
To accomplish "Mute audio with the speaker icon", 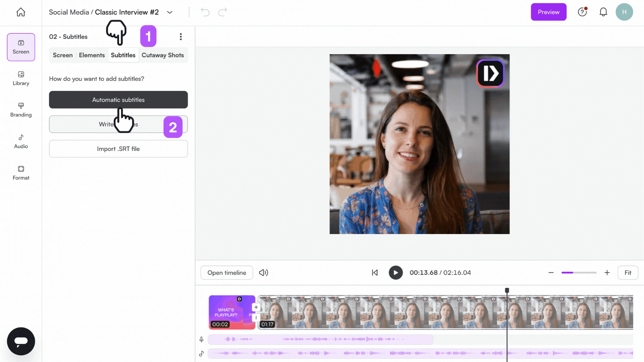I will click(x=264, y=273).
